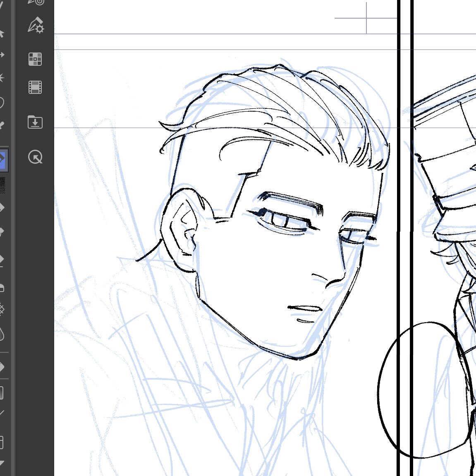
Task: Select the magnifier search icon
Action: [x=35, y=158]
